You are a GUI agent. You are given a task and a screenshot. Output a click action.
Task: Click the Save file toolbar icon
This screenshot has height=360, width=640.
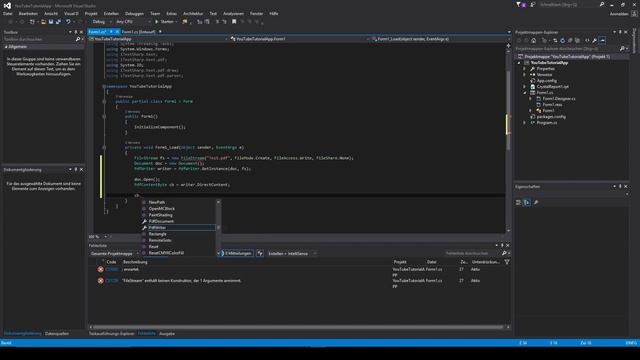[51, 22]
